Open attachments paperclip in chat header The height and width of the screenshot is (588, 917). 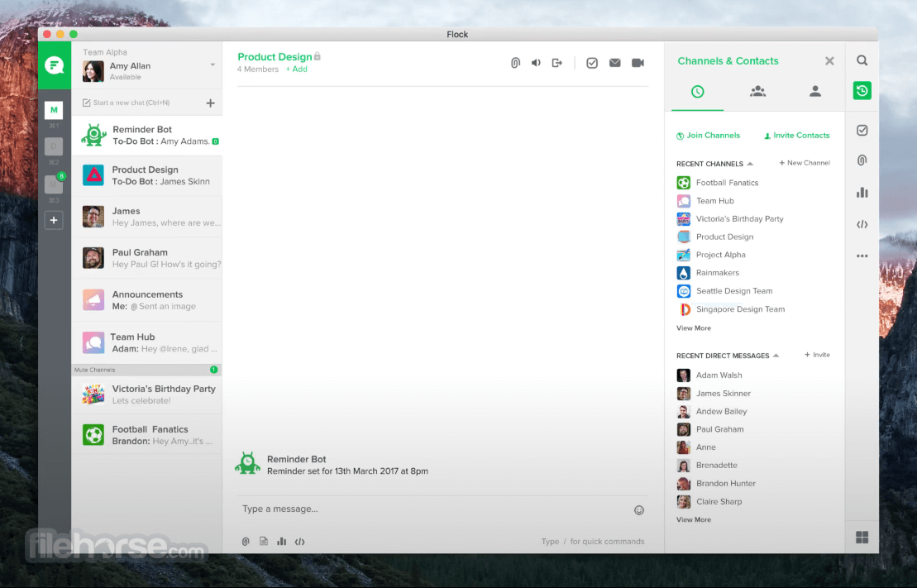pos(515,63)
